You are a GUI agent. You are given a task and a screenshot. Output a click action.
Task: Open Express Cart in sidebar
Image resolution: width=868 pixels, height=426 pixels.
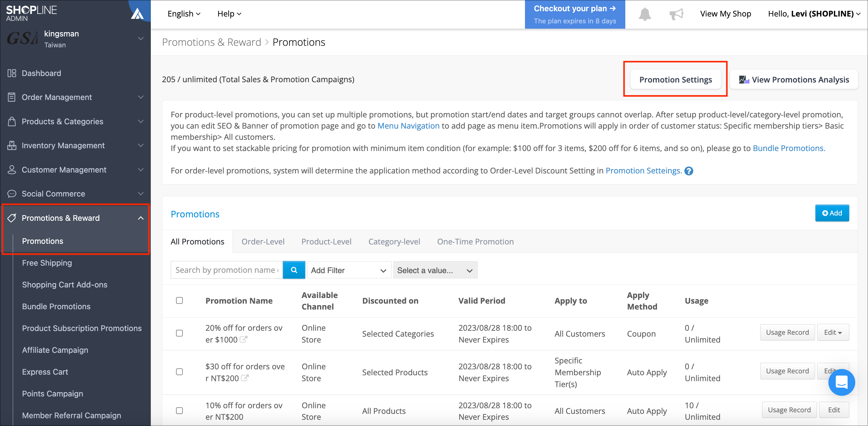tap(45, 372)
